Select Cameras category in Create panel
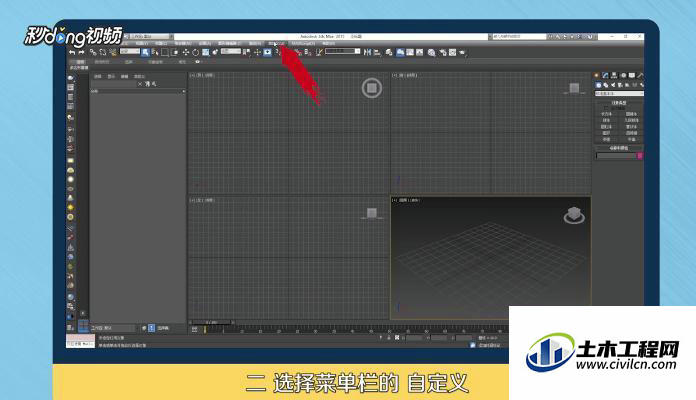This screenshot has height=400, width=696. (x=621, y=85)
